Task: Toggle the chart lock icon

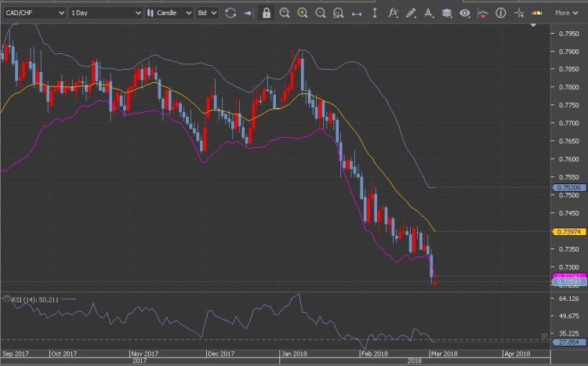Action: coord(267,13)
